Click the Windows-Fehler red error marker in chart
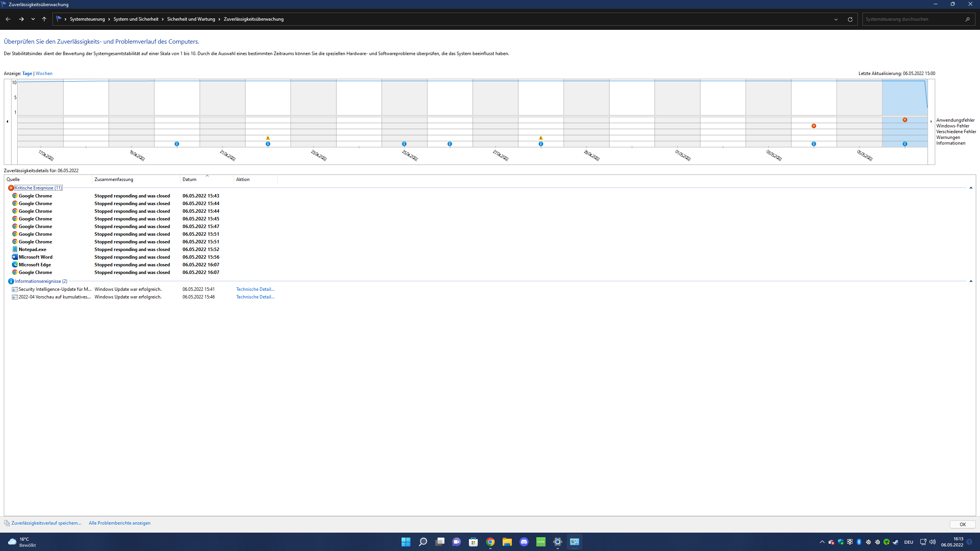Image resolution: width=980 pixels, height=551 pixels. pos(813,126)
